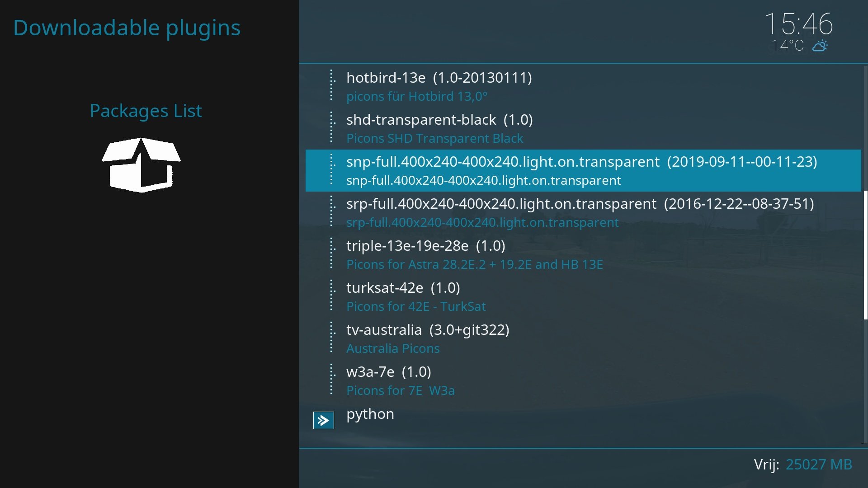Click dotted tree icon beside triple-13e-19e-28e
The width and height of the screenshot is (868, 488).
(x=332, y=253)
